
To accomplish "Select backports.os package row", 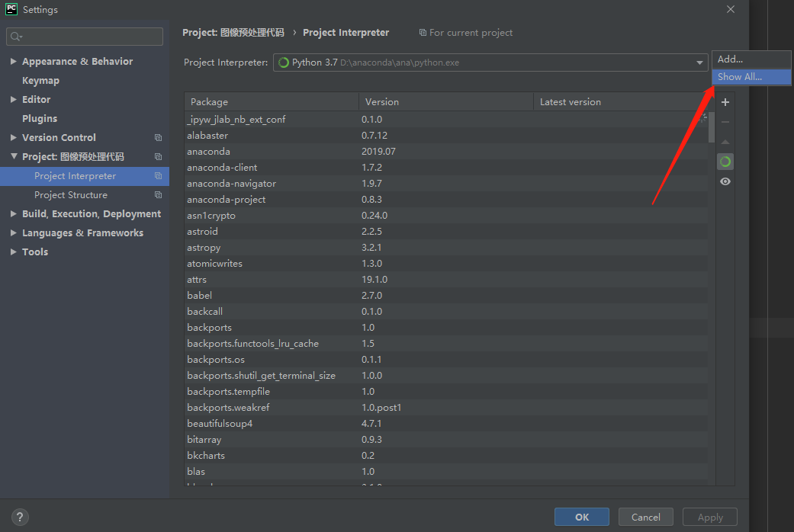I will point(446,360).
